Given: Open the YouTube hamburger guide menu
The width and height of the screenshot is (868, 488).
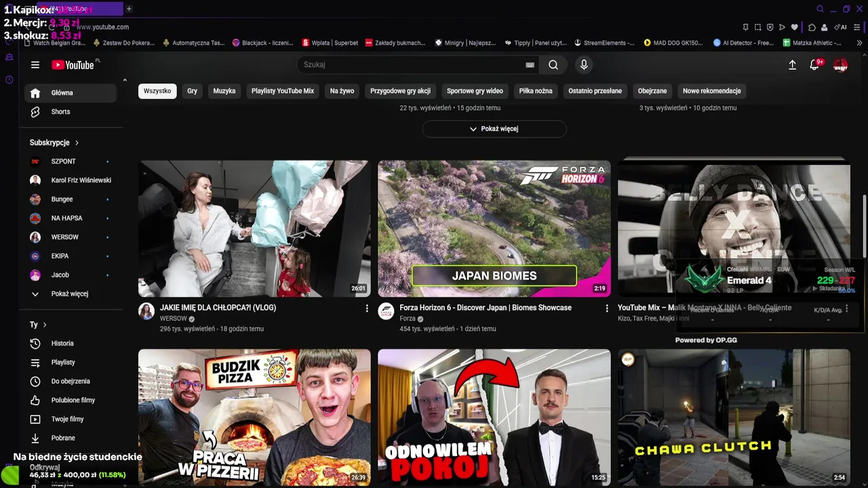Looking at the screenshot, I should (x=35, y=65).
